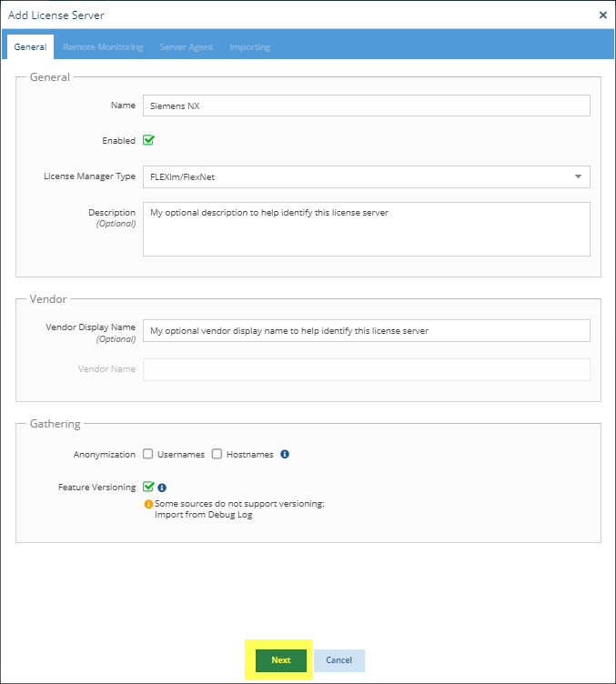Click the Vendor Display Name field
616x684 pixels.
click(x=367, y=331)
